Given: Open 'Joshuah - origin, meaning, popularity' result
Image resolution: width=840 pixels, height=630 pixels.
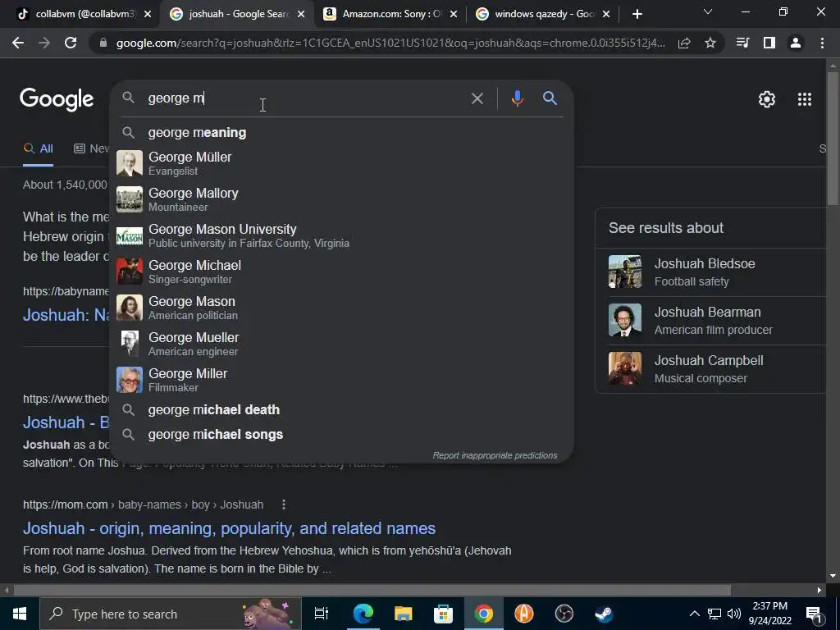Looking at the screenshot, I should click(230, 528).
